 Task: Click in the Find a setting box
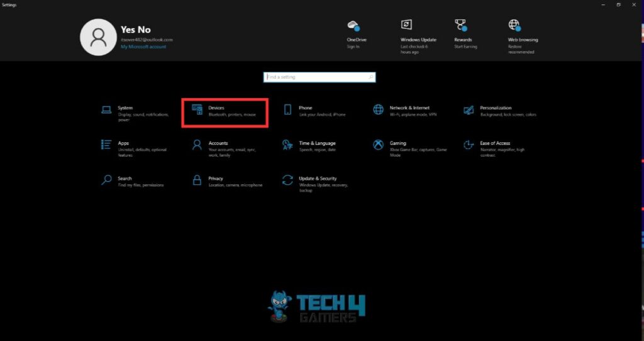pos(319,77)
